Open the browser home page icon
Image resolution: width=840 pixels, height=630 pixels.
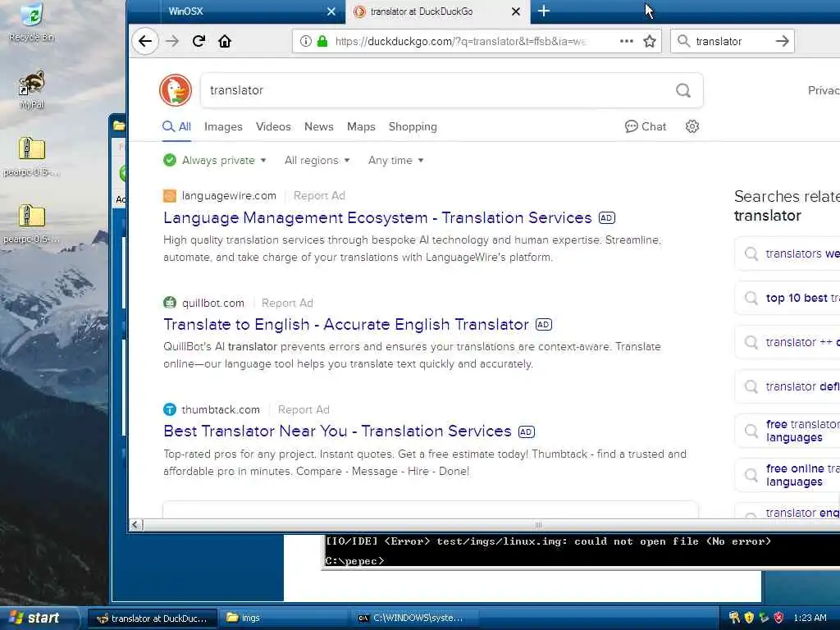pos(225,41)
